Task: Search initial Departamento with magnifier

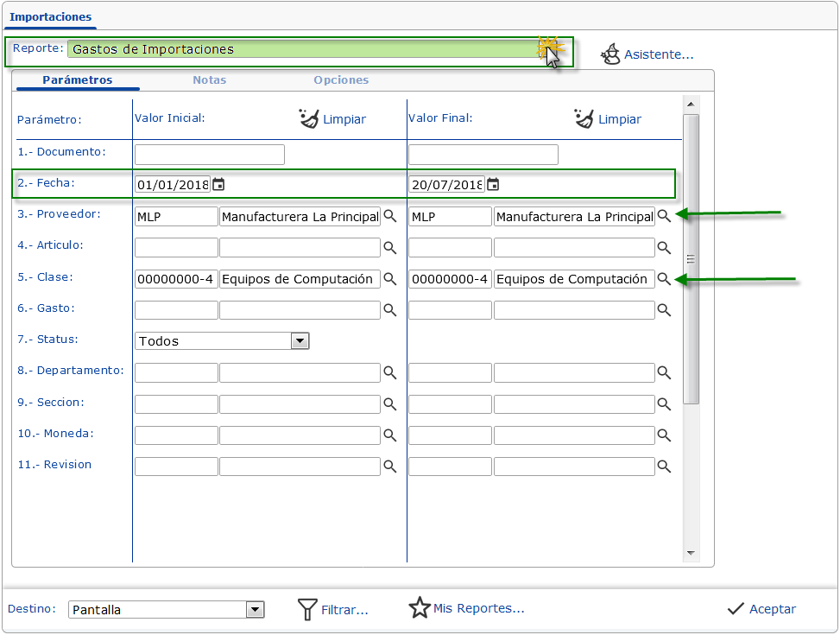Action: (390, 372)
